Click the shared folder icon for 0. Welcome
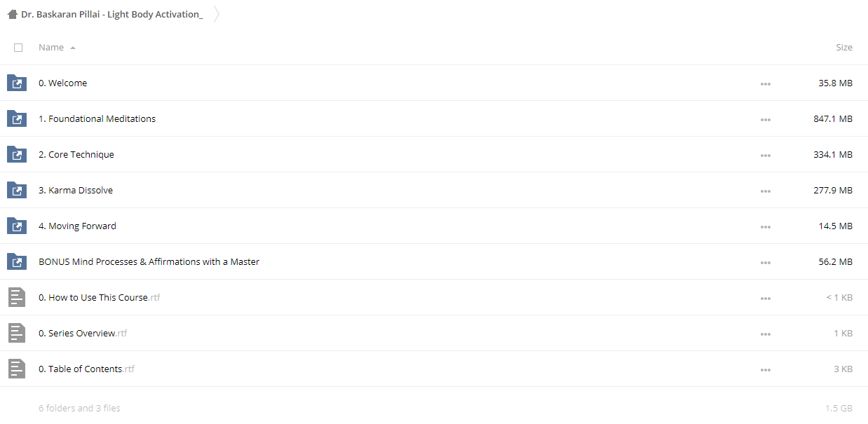Screen dimensions: 868x424 pyautogui.click(x=17, y=83)
